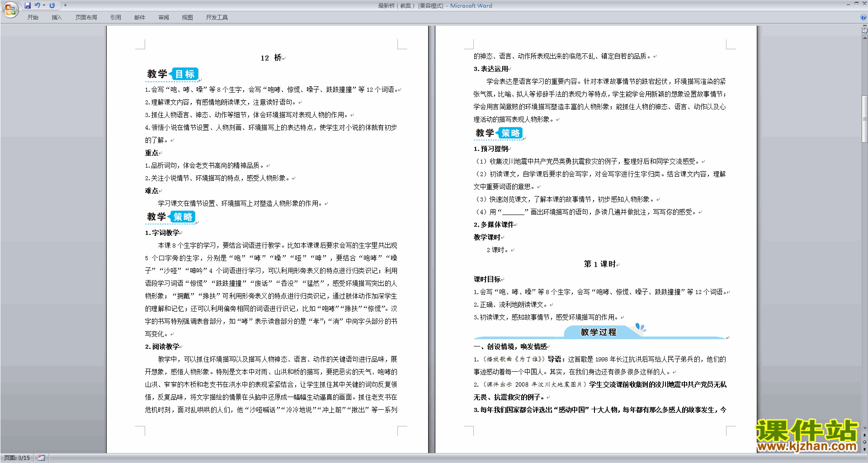Click the '教学策略' heading graphic on left page
This screenshot has height=463, width=868.
tap(171, 217)
